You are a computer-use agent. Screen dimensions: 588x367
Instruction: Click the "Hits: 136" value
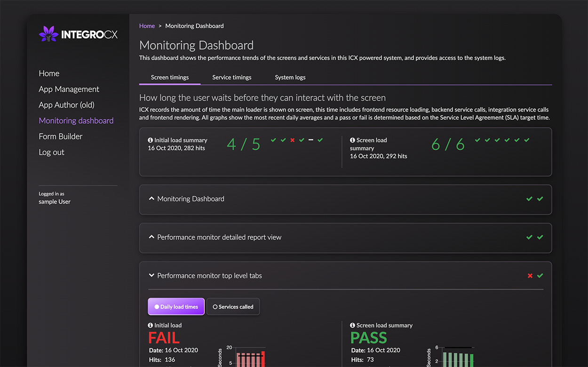coord(162,359)
